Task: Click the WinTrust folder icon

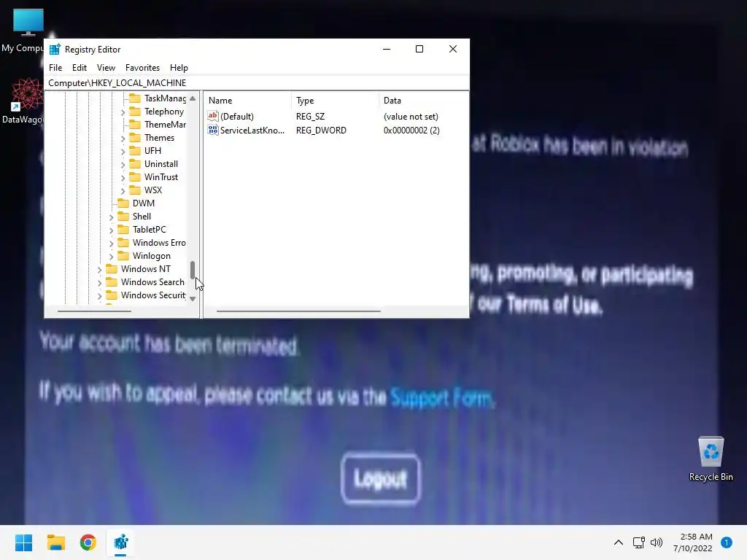Action: coord(135,177)
